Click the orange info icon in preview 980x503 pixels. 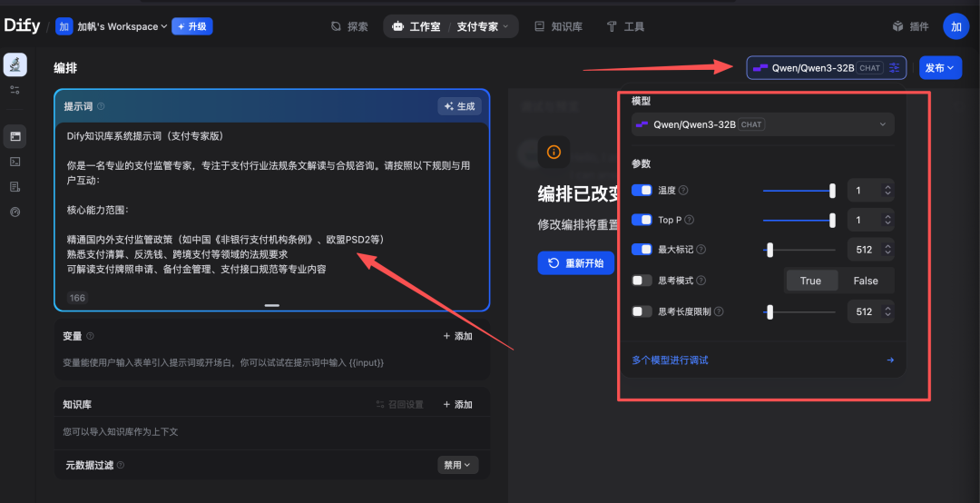pos(554,152)
